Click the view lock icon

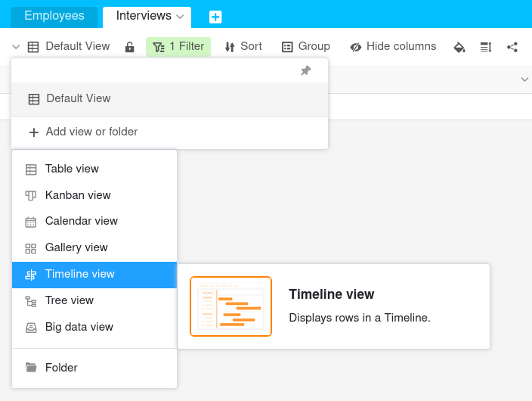tap(129, 47)
